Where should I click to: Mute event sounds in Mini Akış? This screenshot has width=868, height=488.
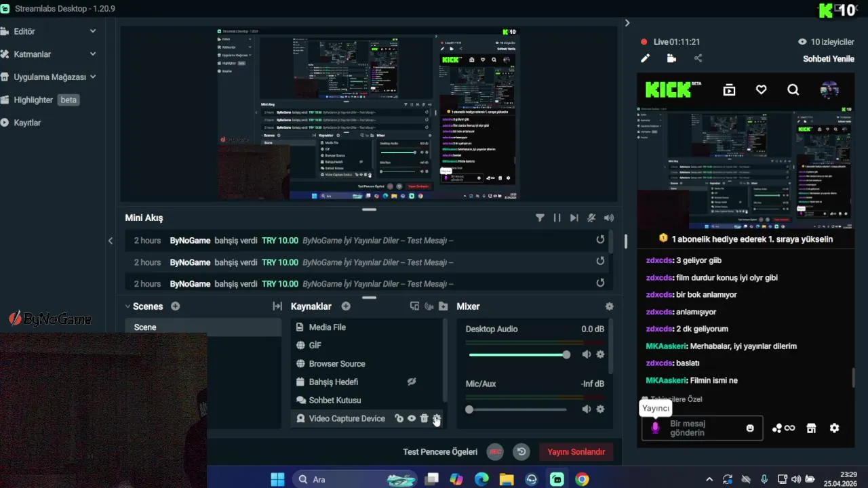coord(609,218)
